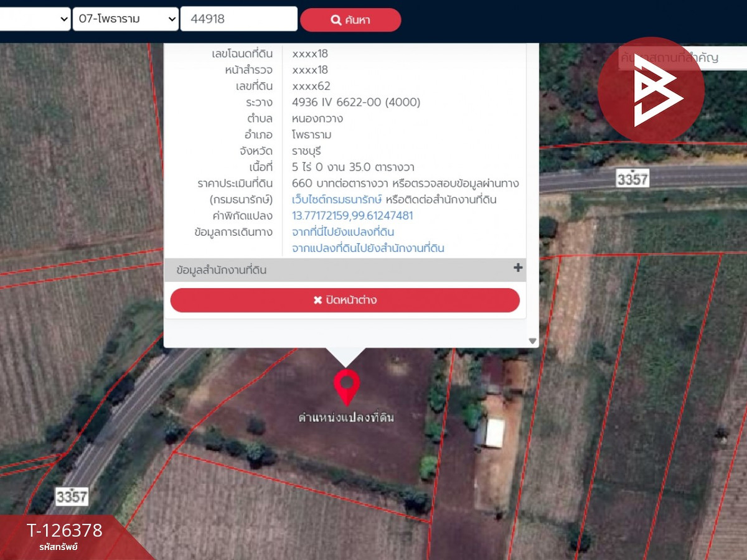This screenshot has width=747, height=560.
Task: Click the red location pin marker
Action: click(346, 386)
